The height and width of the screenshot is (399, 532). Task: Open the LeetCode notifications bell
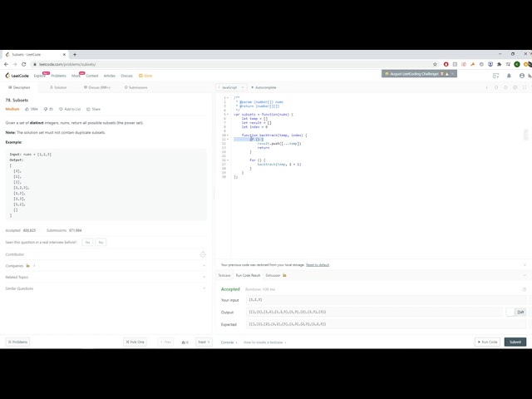pyautogui.click(x=509, y=76)
